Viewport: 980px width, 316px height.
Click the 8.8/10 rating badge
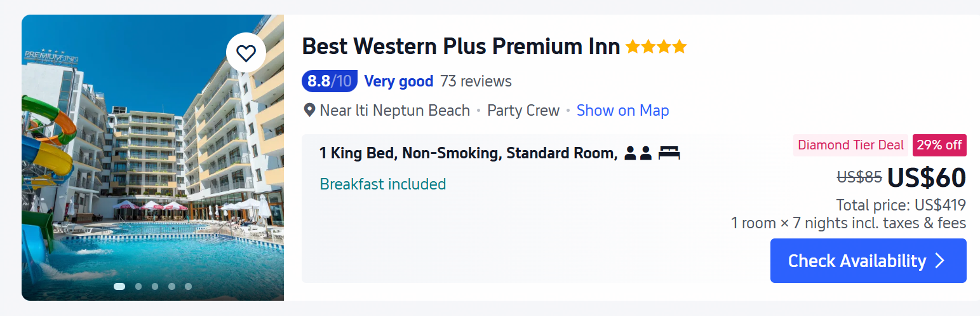point(329,81)
